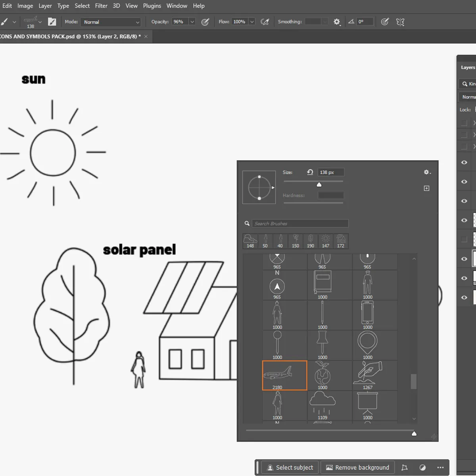Image resolution: width=476 pixels, height=476 pixels.
Task: Expand the brush preset picker dropdown
Action: pyautogui.click(x=40, y=22)
